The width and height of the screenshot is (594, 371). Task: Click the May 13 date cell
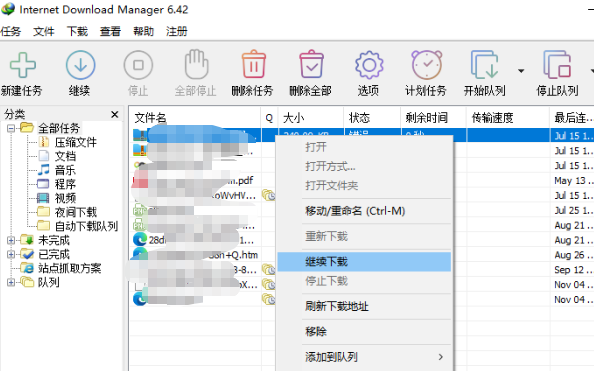[573, 181]
